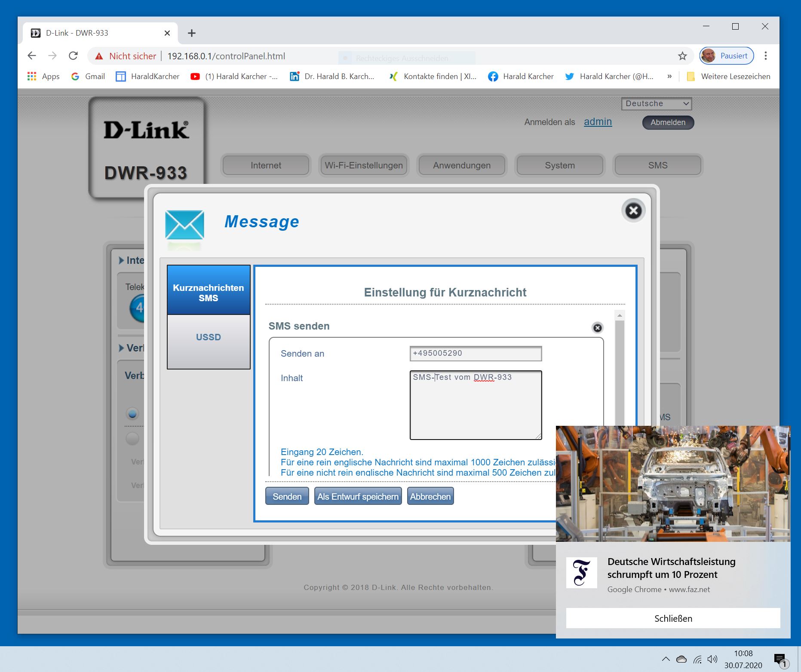This screenshot has width=801, height=672.
Task: Switch to the USSD tab
Action: pyautogui.click(x=209, y=337)
